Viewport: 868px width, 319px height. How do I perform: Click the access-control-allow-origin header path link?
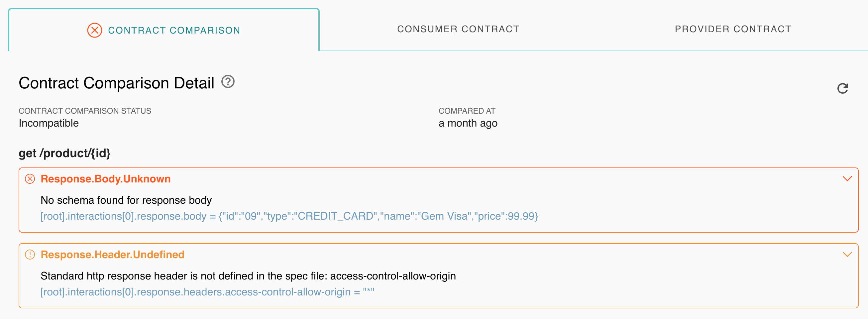point(208,292)
